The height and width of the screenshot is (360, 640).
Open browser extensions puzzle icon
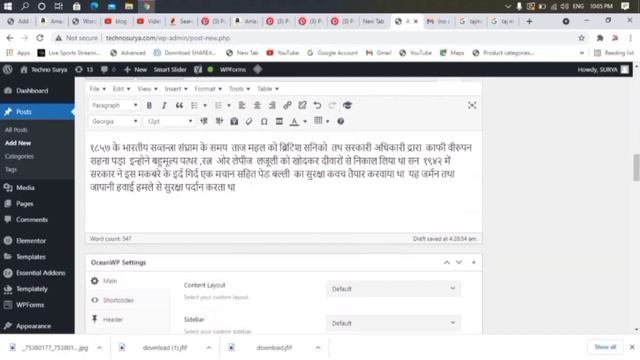click(600, 38)
